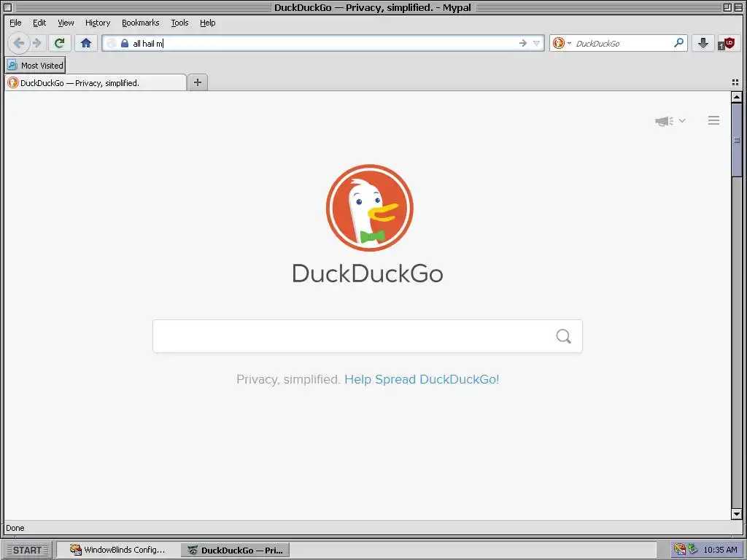Viewport: 747px width, 560px height.
Task: Click in the address bar text field
Action: [x=324, y=43]
